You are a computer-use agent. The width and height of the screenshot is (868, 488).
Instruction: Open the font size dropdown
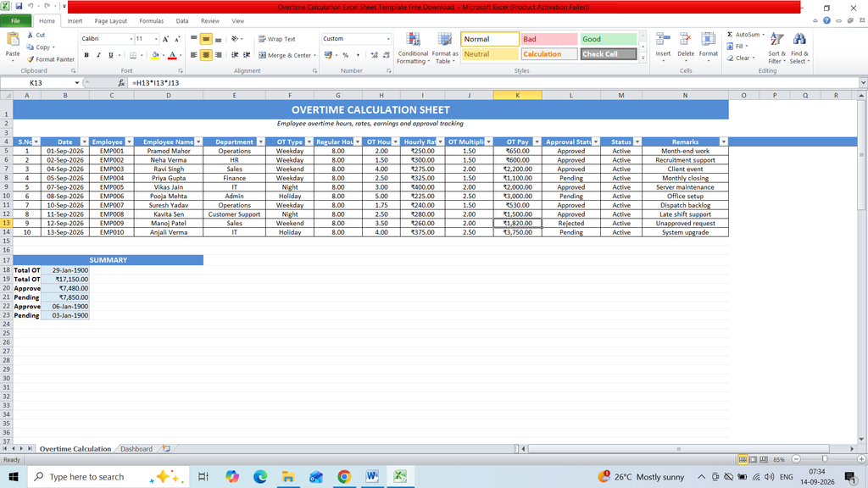[x=156, y=39]
